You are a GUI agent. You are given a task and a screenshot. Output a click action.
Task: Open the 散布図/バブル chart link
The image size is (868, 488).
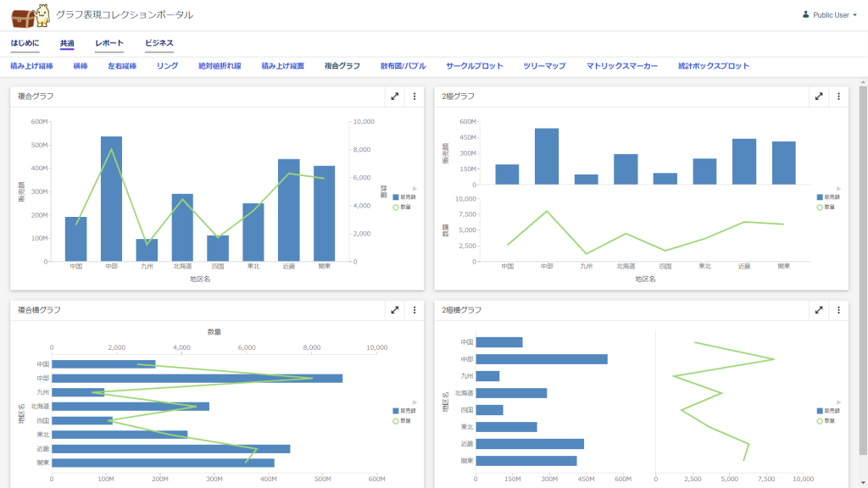[x=403, y=66]
